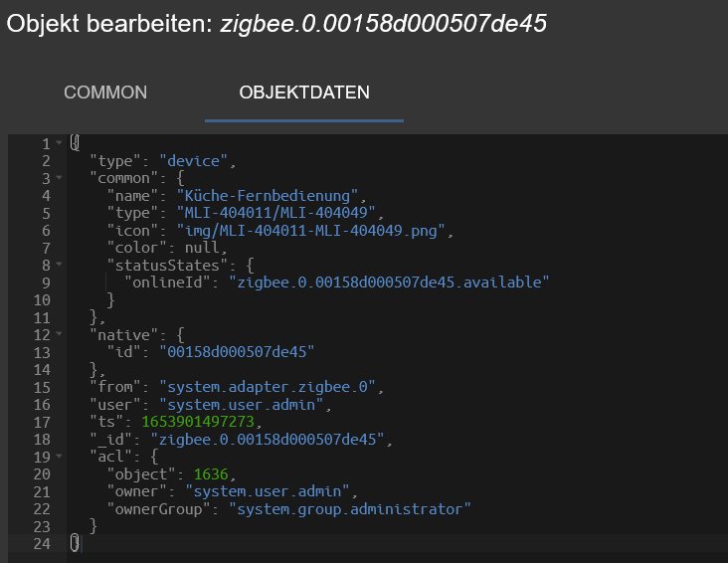Click the ts number 1653901497273
Screen dimensions: 728x563
point(198,422)
